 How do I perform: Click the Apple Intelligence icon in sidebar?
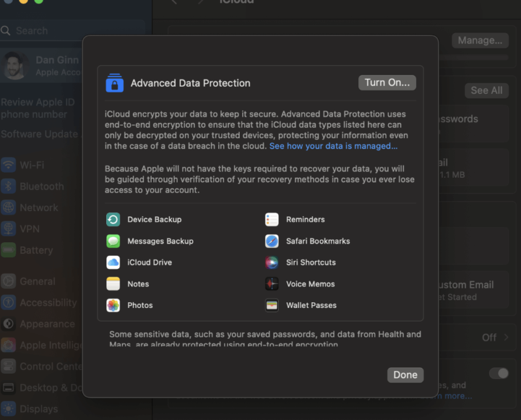pyautogui.click(x=8, y=345)
